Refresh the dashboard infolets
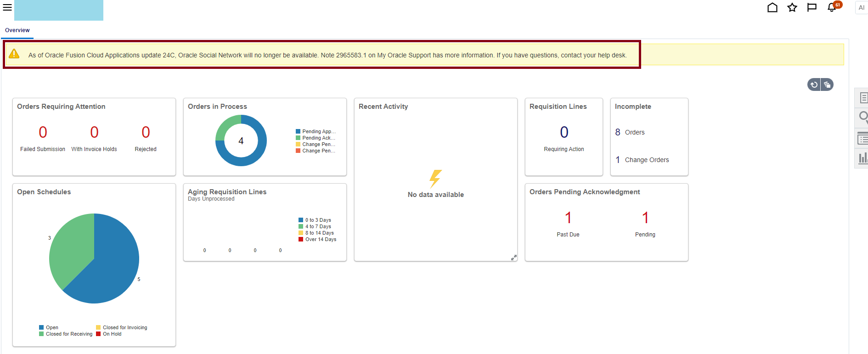This screenshot has height=354, width=868. click(814, 84)
